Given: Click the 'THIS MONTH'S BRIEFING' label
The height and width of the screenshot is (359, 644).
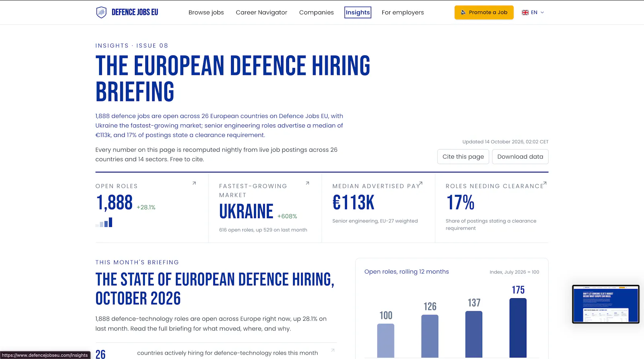Looking at the screenshot, I should [137, 262].
